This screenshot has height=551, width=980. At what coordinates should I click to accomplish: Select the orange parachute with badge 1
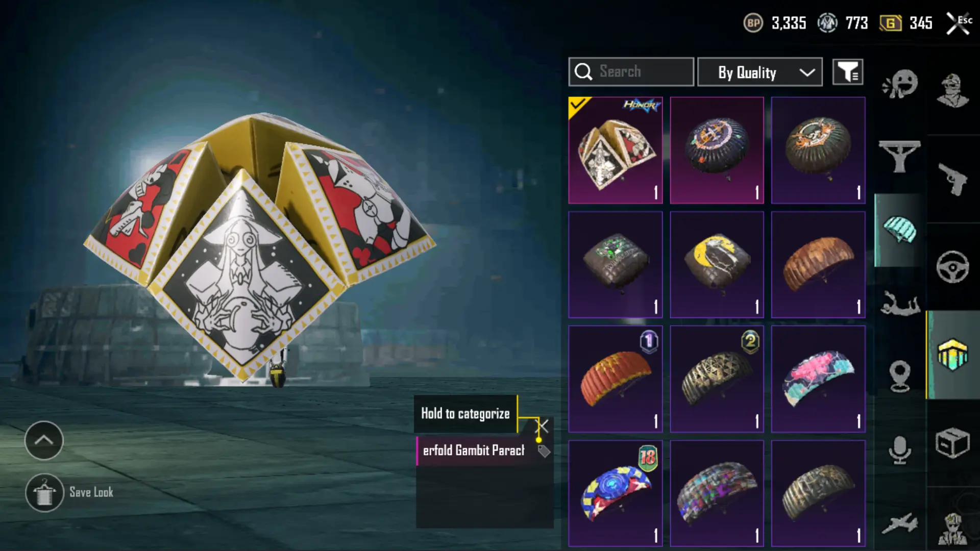pos(616,379)
